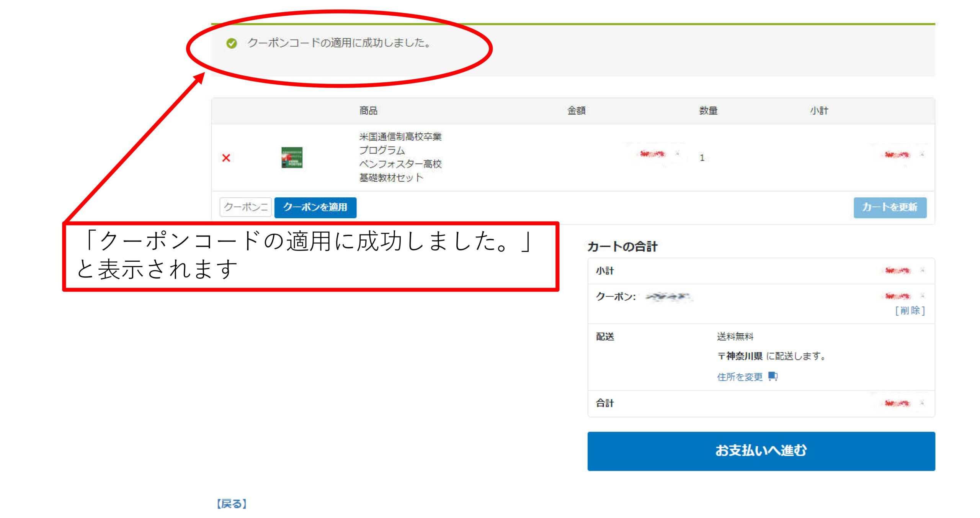Remove the coupon via [削除] link

910,310
